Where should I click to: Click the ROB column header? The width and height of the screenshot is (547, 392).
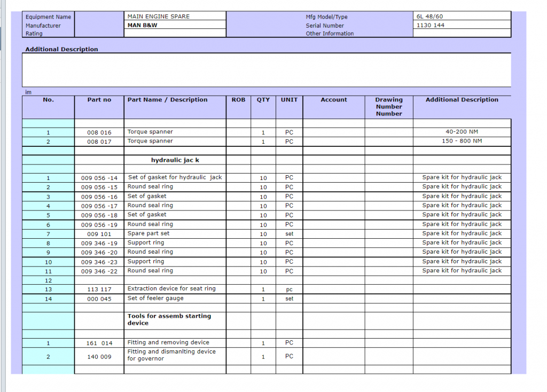click(x=238, y=100)
